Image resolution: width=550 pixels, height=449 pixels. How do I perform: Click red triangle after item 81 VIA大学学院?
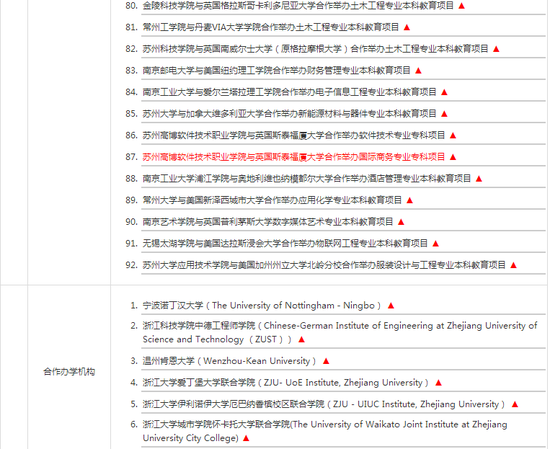(407, 27)
